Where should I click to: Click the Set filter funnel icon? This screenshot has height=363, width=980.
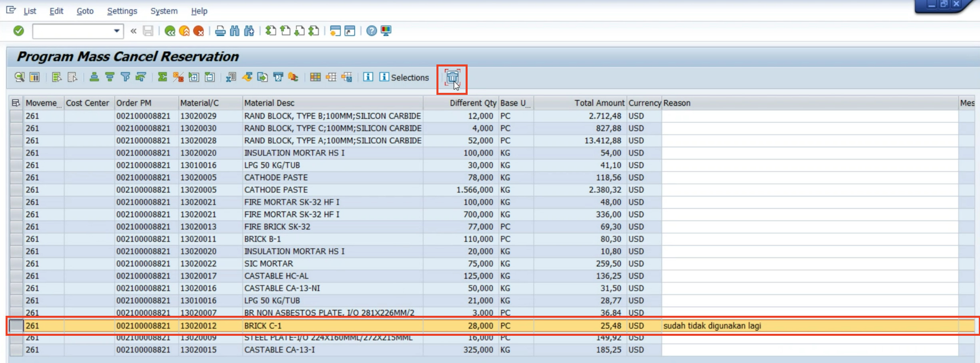click(125, 77)
